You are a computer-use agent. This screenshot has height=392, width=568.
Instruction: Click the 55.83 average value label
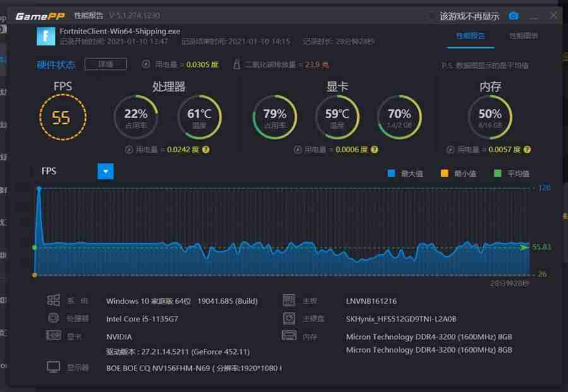[x=541, y=247]
